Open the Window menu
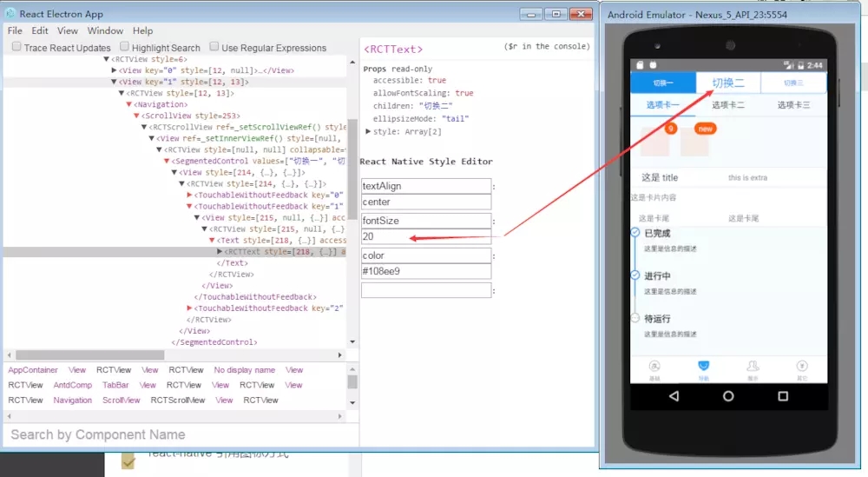The height and width of the screenshot is (477, 868). coord(105,30)
